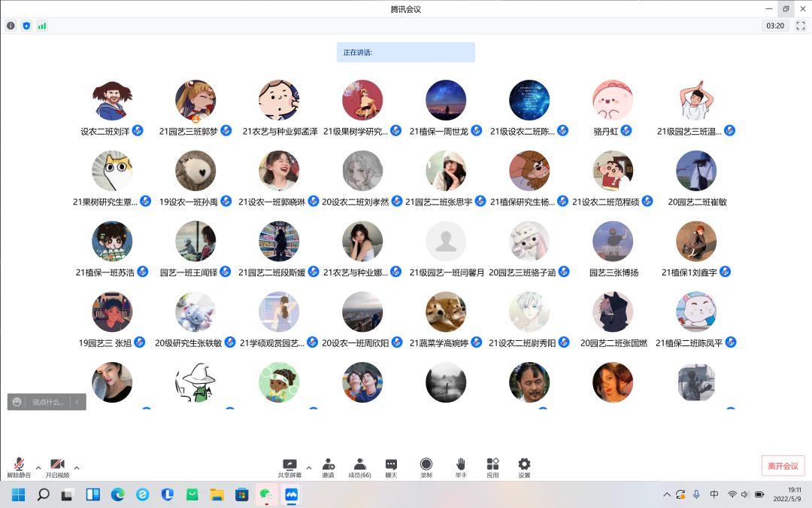The image size is (812, 508).
Task: Open the 聊天 chat panel
Action: (x=391, y=467)
